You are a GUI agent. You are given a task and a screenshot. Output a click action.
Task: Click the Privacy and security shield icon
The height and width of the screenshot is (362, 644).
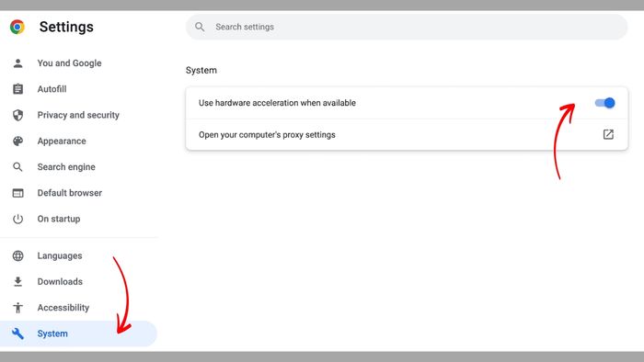[x=17, y=115]
